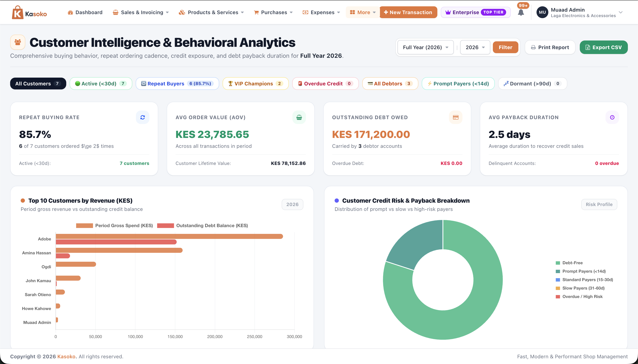Select the Overdue Credit filter tab
The height and width of the screenshot is (364, 638).
(x=325, y=84)
